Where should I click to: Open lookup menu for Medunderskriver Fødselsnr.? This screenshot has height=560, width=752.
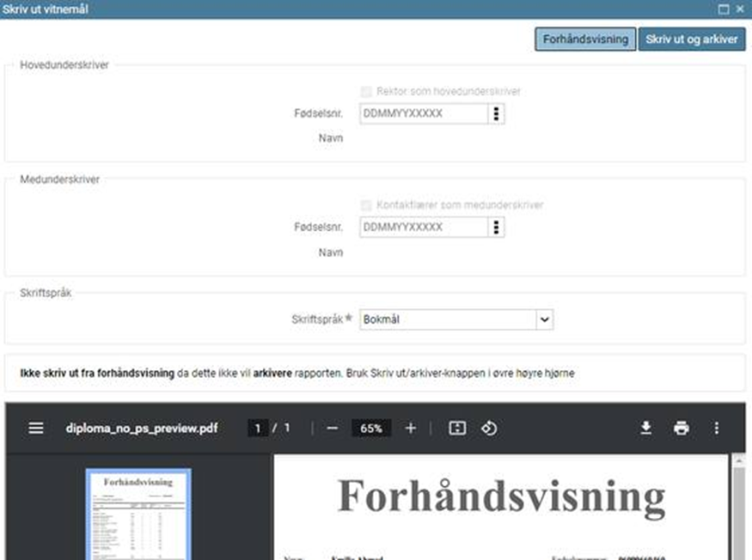click(x=496, y=228)
